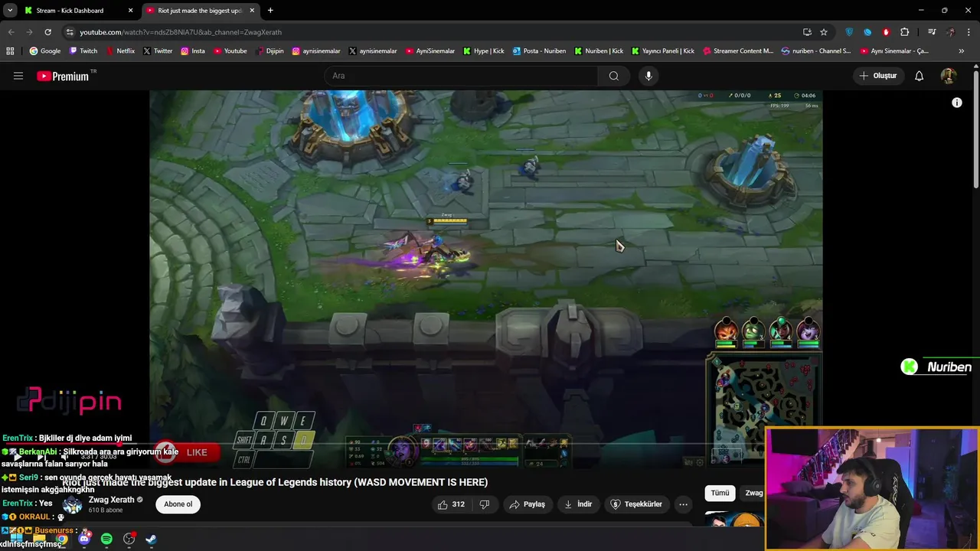Open the Dijipin bookmark
Screen dimensions: 980x551
point(269,51)
